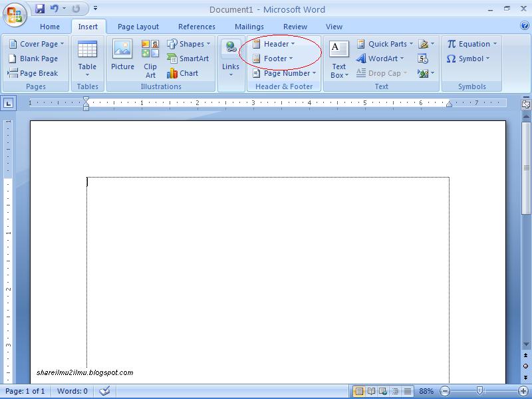This screenshot has height=399, width=532.
Task: Open the Page Number menu
Action: coord(285,73)
